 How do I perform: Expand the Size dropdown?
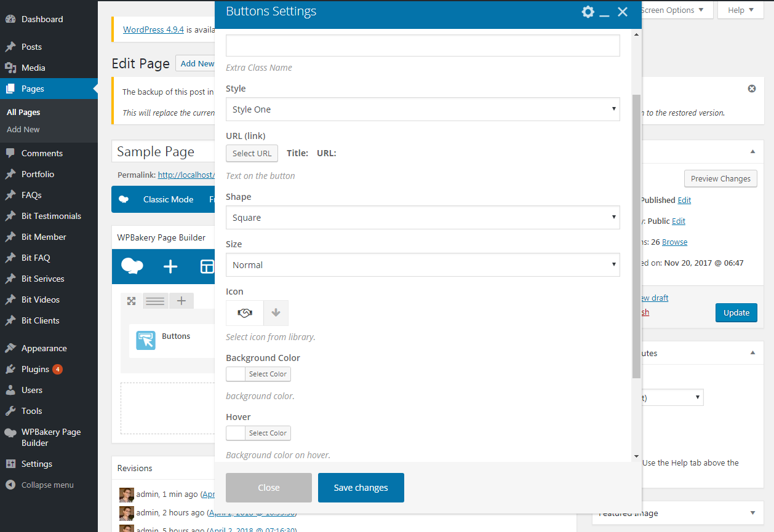coord(423,265)
